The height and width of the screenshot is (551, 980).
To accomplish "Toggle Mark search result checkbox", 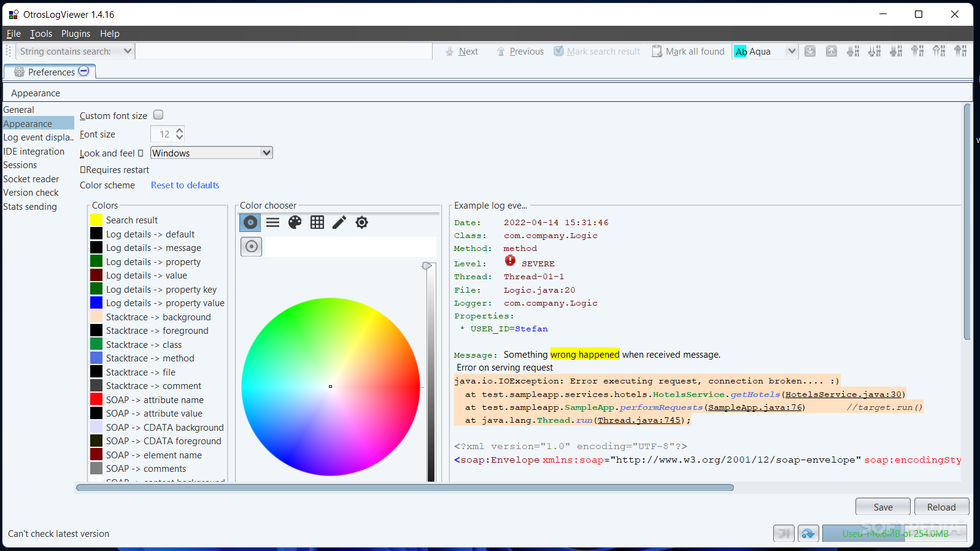I will click(x=558, y=51).
